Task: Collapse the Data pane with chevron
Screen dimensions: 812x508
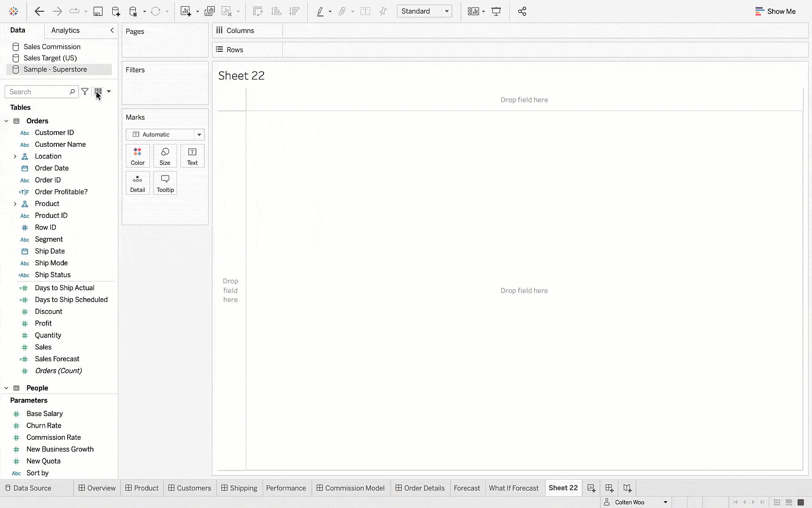Action: pos(112,30)
